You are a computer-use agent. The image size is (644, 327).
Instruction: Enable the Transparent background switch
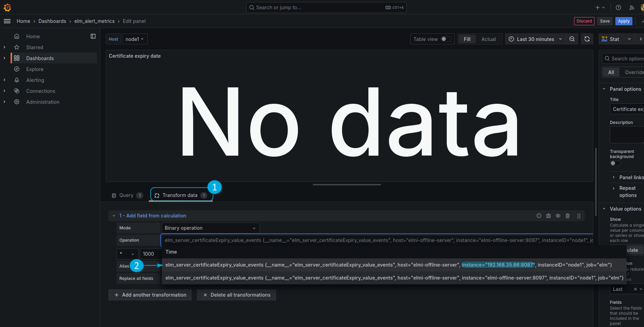[x=615, y=163]
